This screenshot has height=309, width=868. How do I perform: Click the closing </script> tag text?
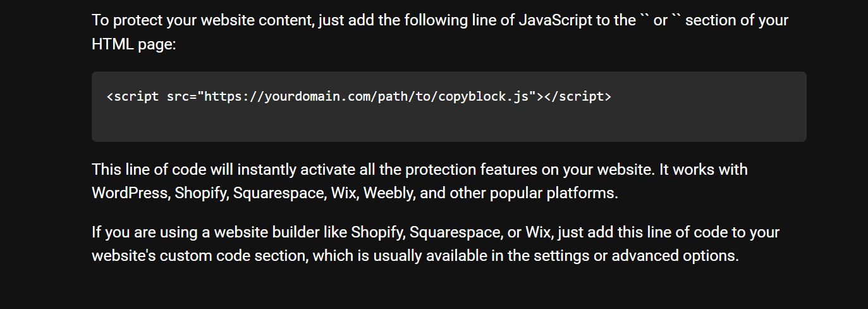tap(578, 97)
